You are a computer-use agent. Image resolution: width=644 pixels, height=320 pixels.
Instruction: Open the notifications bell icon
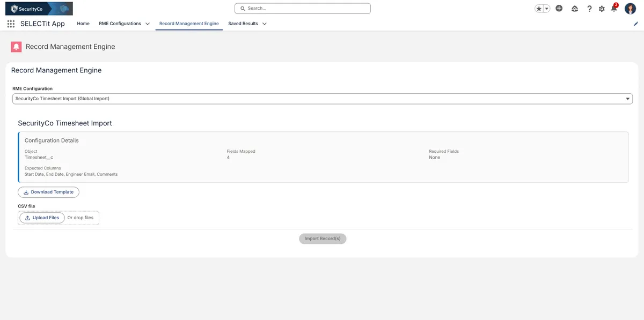coord(614,9)
